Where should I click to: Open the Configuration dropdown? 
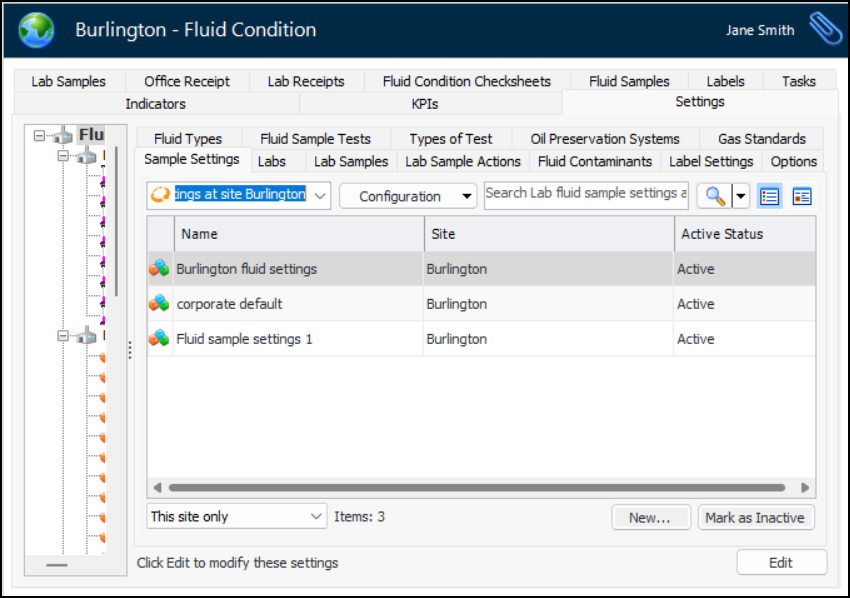[408, 196]
